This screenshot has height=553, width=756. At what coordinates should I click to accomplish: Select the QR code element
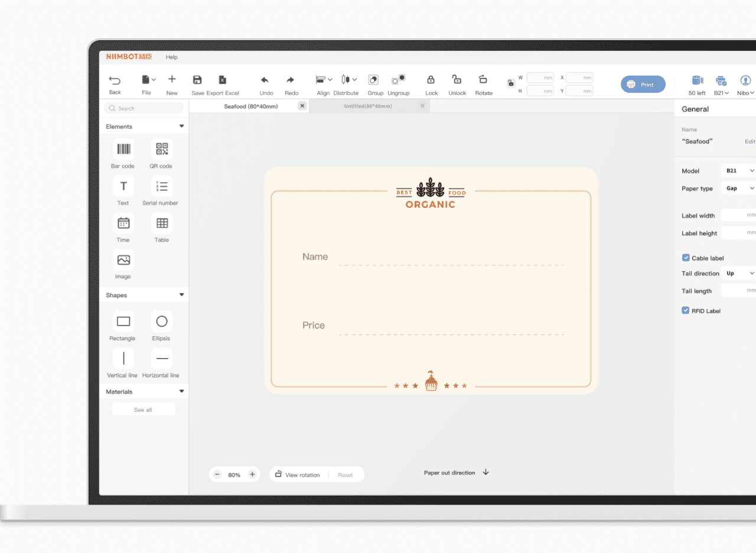pyautogui.click(x=161, y=149)
